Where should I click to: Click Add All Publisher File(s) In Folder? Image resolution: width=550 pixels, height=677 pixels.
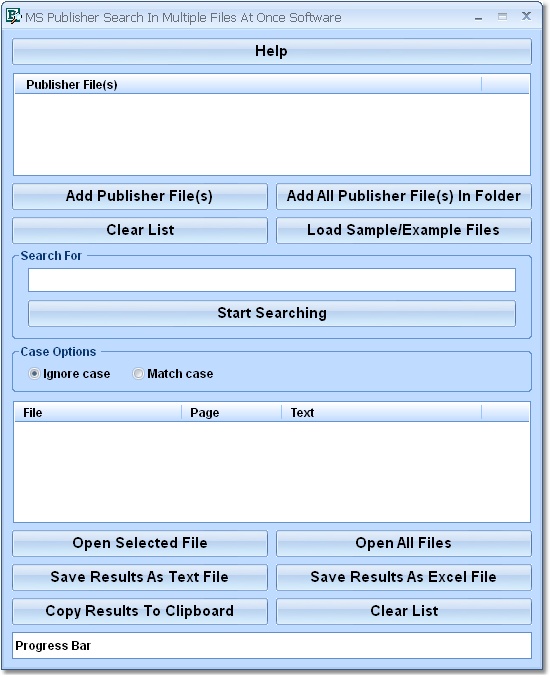[404, 196]
